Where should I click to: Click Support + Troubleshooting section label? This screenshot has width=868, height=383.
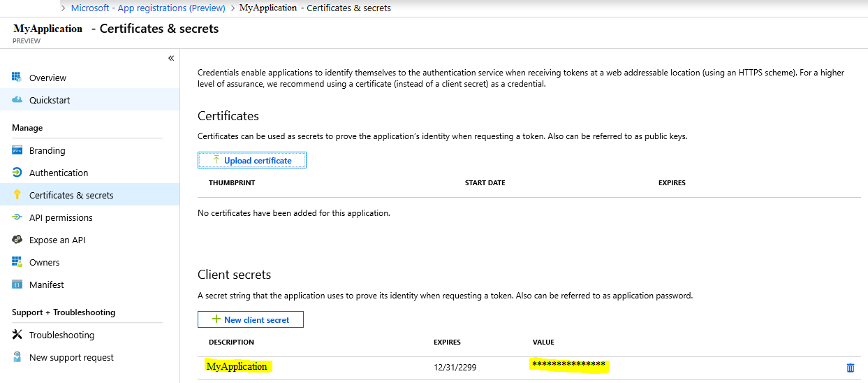[64, 312]
